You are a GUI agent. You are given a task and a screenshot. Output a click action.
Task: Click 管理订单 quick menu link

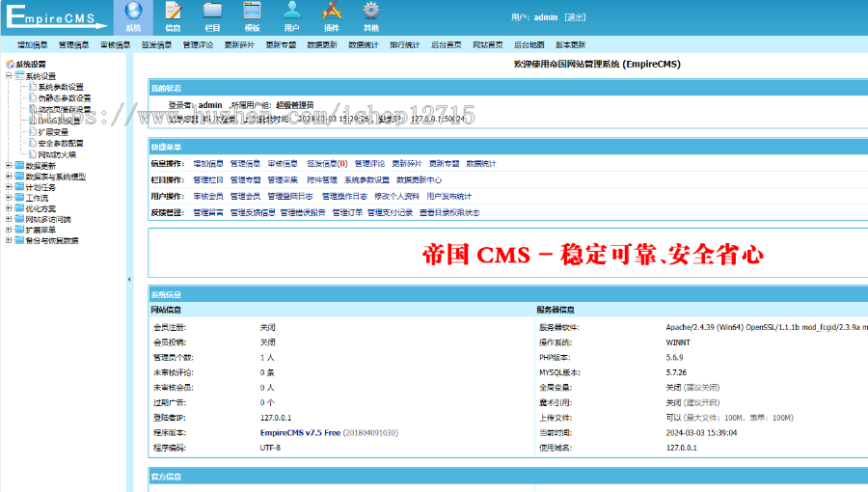click(x=347, y=212)
